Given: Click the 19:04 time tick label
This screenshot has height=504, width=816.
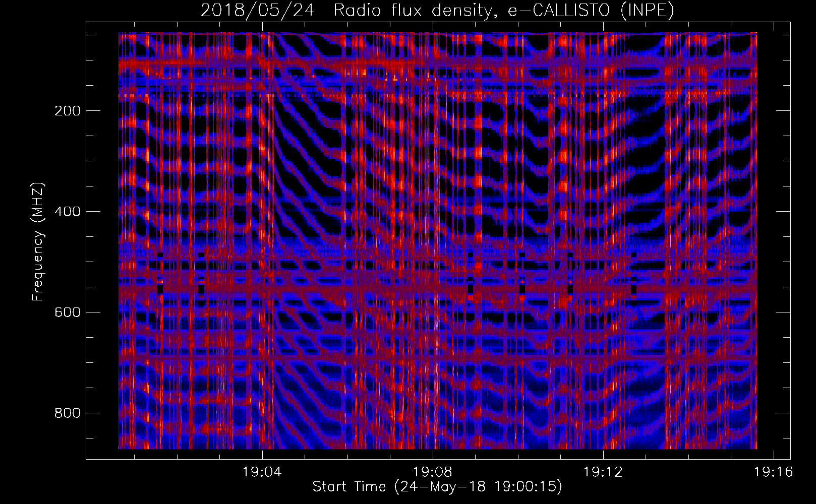Looking at the screenshot, I should tap(262, 472).
